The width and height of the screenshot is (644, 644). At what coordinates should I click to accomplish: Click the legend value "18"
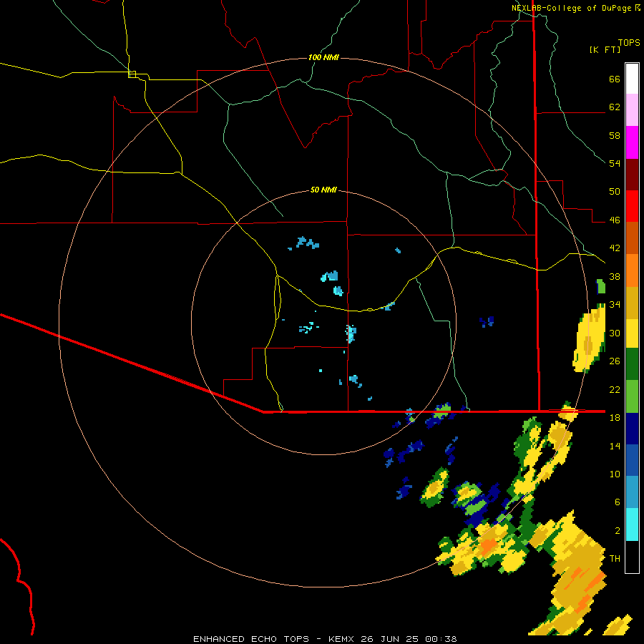615,418
